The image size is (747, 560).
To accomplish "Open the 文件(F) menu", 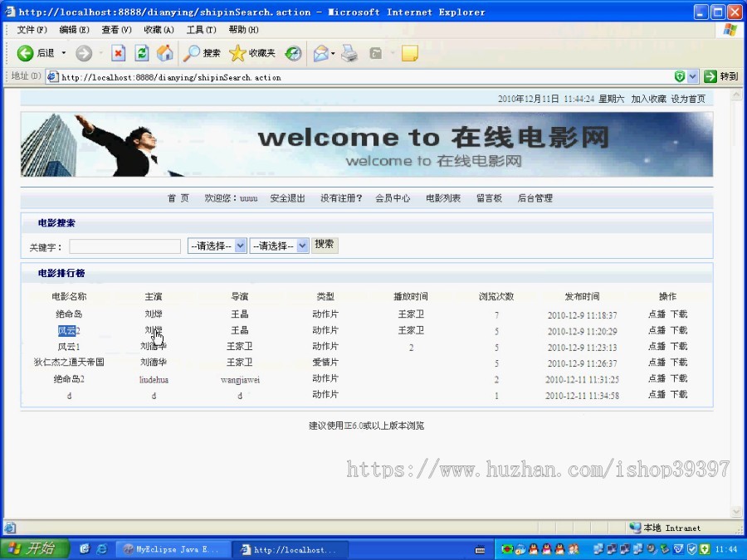I will [32, 30].
